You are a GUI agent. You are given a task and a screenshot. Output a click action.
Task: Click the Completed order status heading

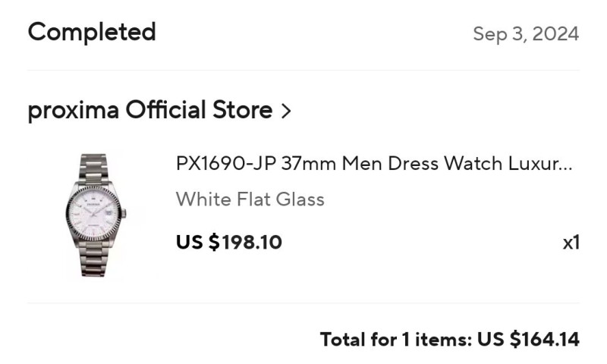(92, 33)
